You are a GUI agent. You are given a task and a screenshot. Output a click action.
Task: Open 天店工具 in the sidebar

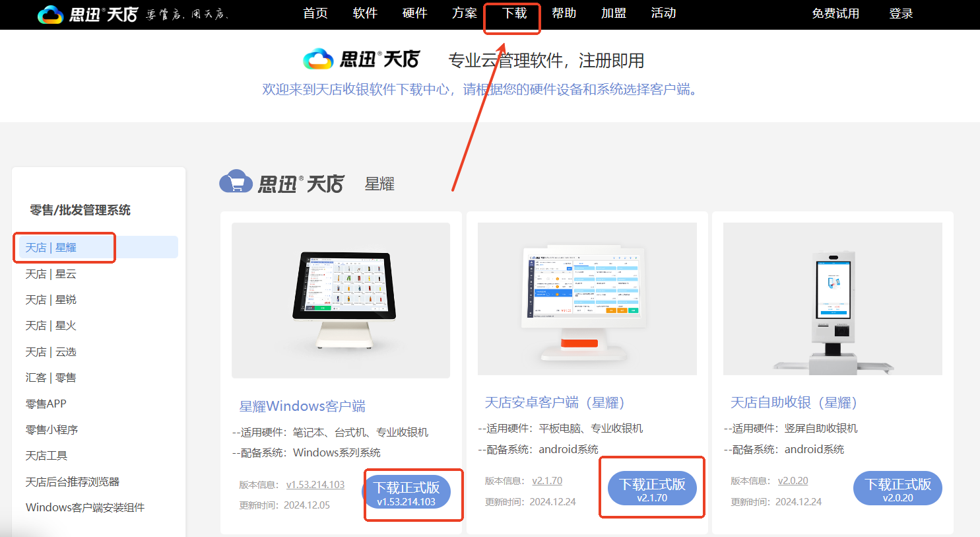46,455
